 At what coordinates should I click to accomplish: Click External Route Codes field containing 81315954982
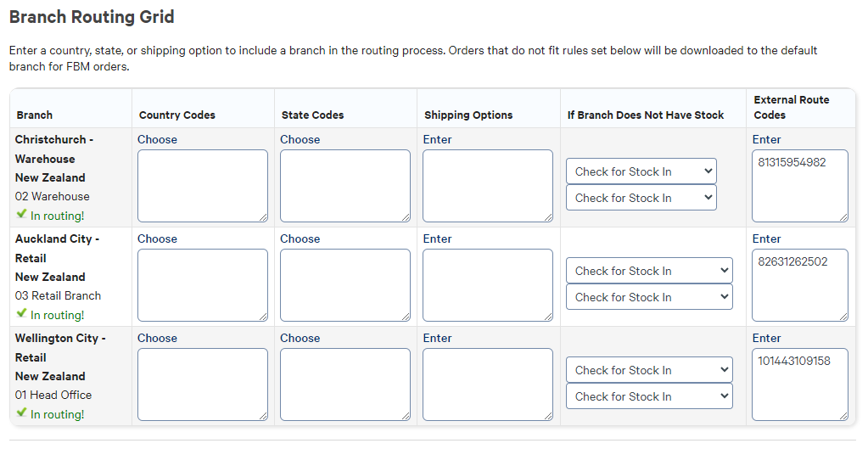click(799, 186)
